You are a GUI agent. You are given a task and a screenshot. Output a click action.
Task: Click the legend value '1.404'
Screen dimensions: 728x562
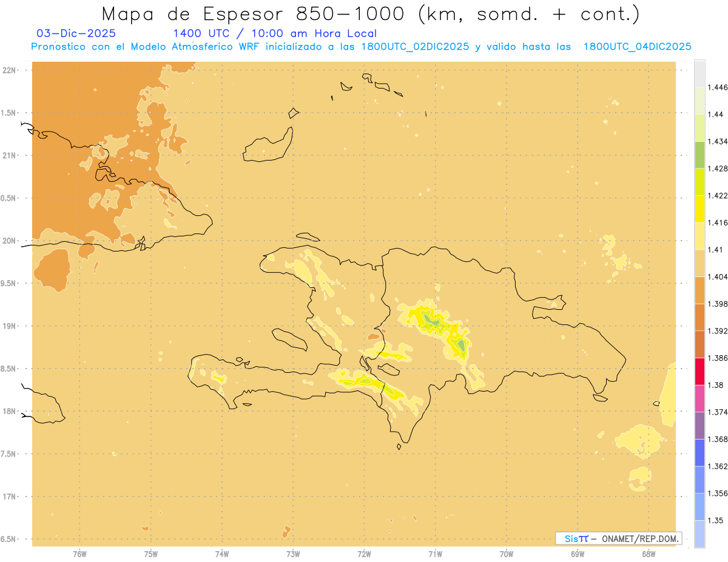coord(718,276)
